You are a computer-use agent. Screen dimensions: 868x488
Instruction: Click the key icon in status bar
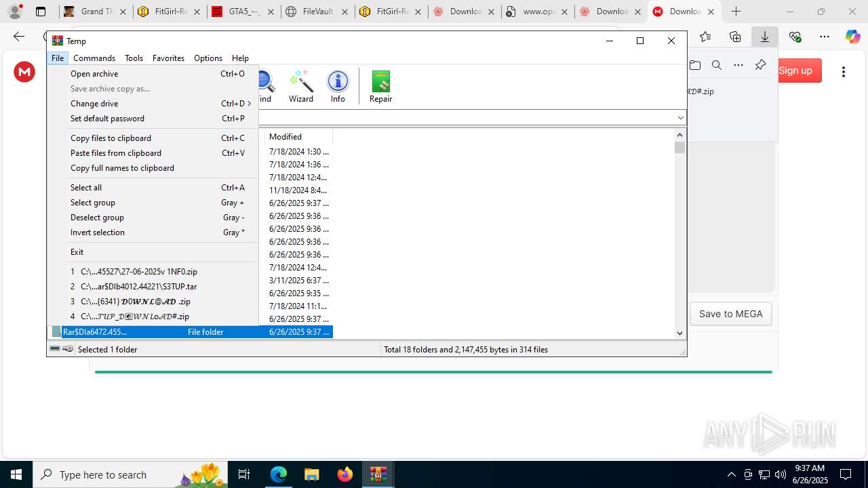tap(68, 349)
